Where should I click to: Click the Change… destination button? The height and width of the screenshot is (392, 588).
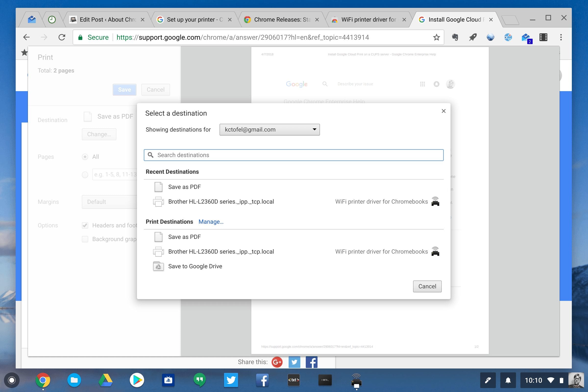(99, 134)
